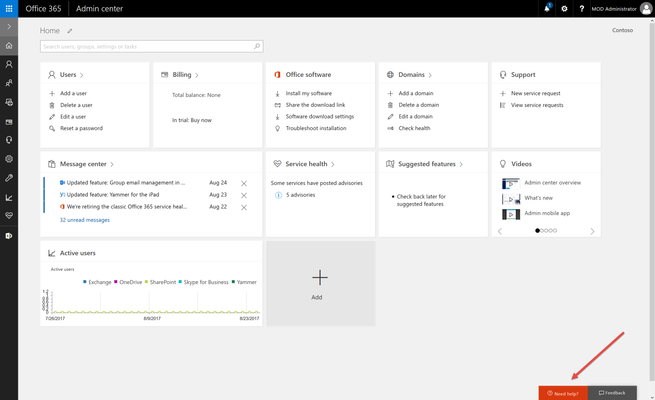
Task: Click Reset a password link
Action: coord(81,128)
